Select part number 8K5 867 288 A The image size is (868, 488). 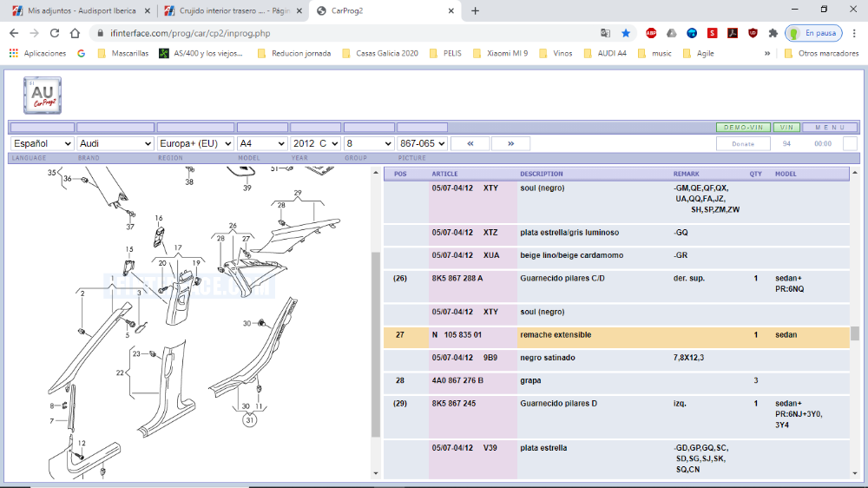pyautogui.click(x=457, y=278)
